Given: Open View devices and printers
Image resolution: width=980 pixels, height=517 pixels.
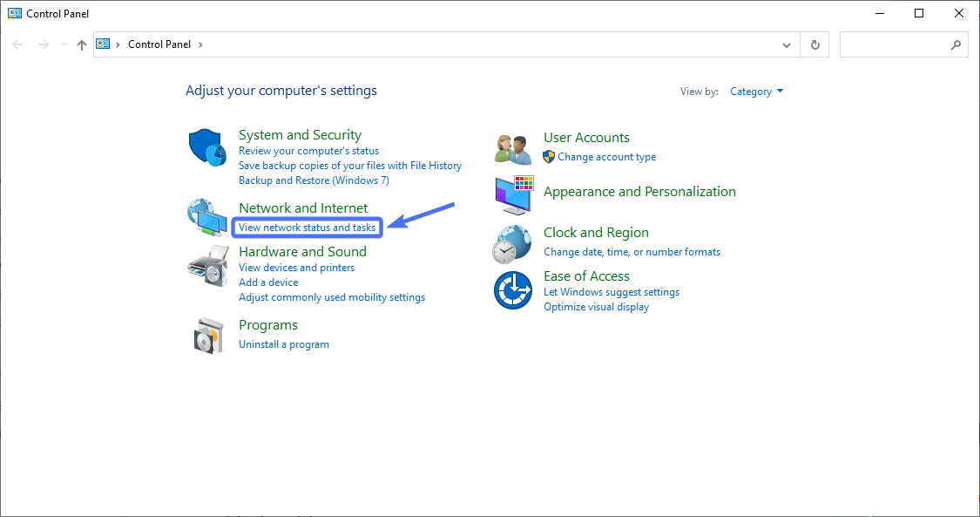Looking at the screenshot, I should [296, 268].
